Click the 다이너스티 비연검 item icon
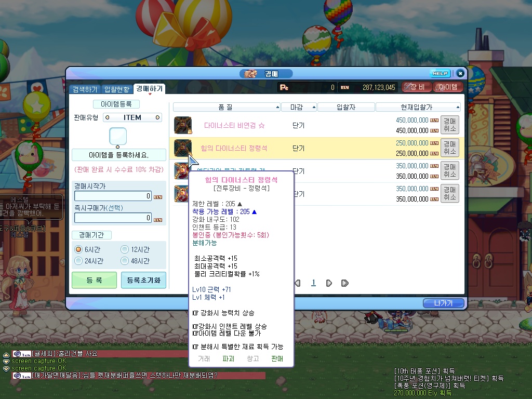Viewport: 532px width, 399px height. (183, 126)
